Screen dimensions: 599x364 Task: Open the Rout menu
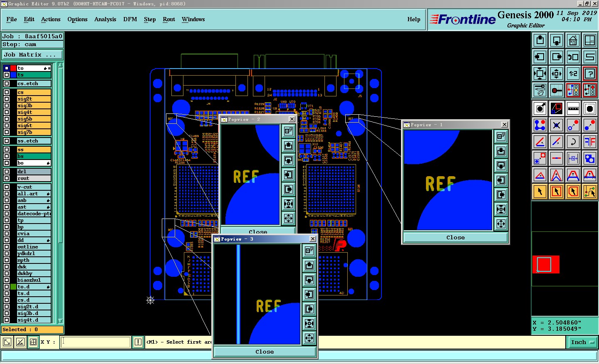(169, 19)
